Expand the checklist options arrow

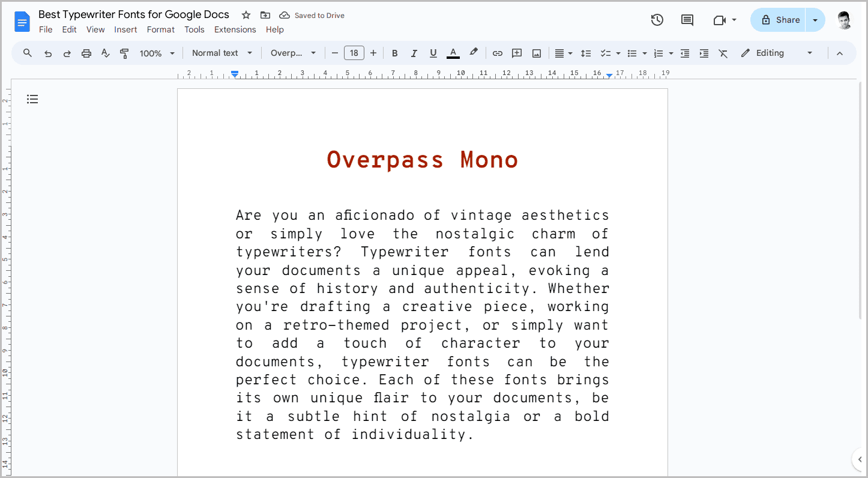point(618,53)
